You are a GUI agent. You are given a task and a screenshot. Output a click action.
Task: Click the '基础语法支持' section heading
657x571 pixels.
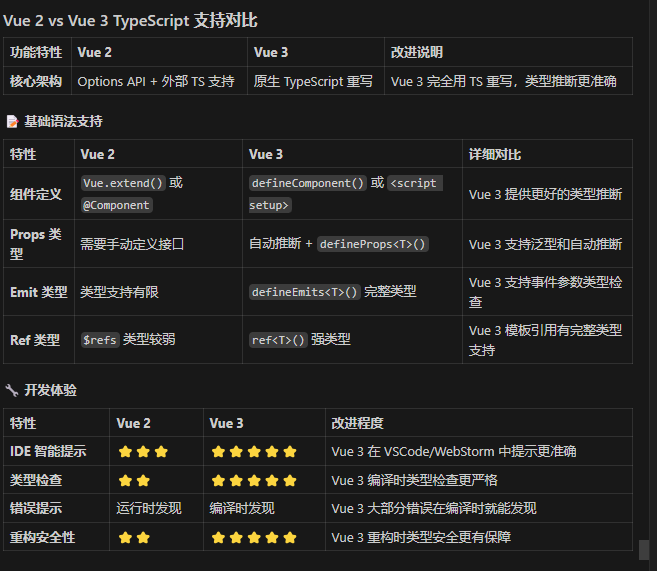[63, 121]
